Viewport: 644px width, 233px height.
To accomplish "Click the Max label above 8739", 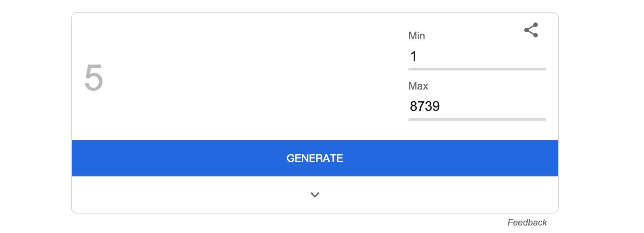I will [x=418, y=86].
